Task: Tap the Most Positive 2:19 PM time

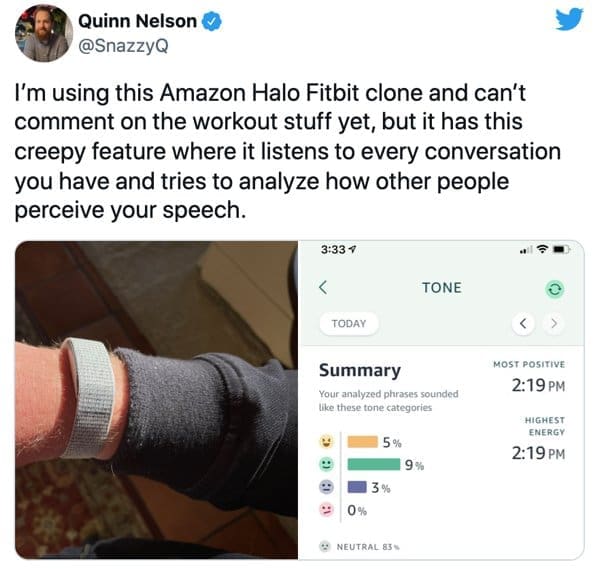Action: (538, 385)
